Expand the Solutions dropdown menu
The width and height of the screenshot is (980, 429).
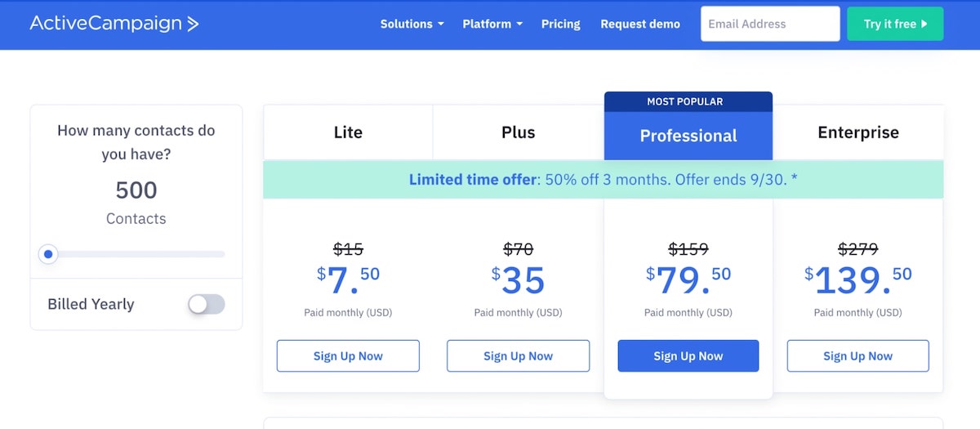pyautogui.click(x=412, y=24)
